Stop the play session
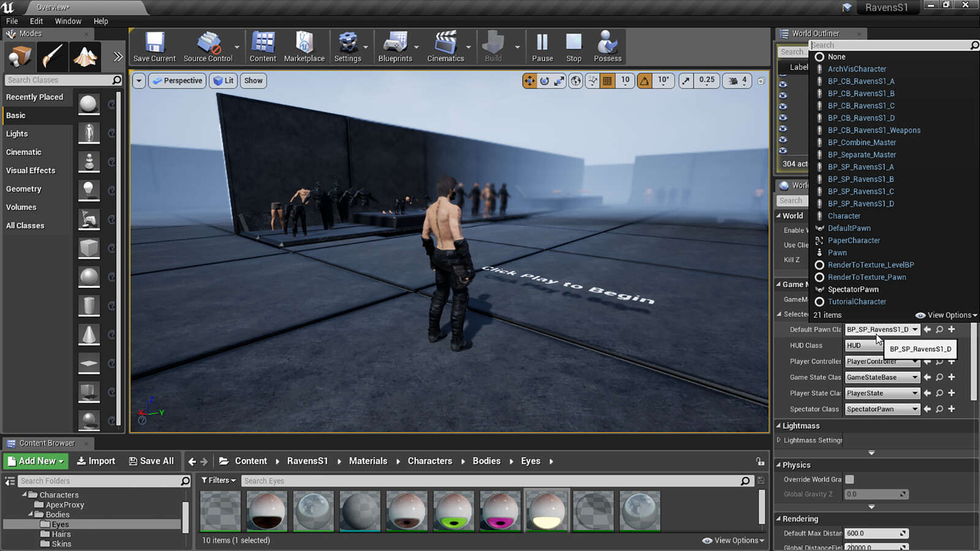The image size is (980, 551). [x=574, y=47]
